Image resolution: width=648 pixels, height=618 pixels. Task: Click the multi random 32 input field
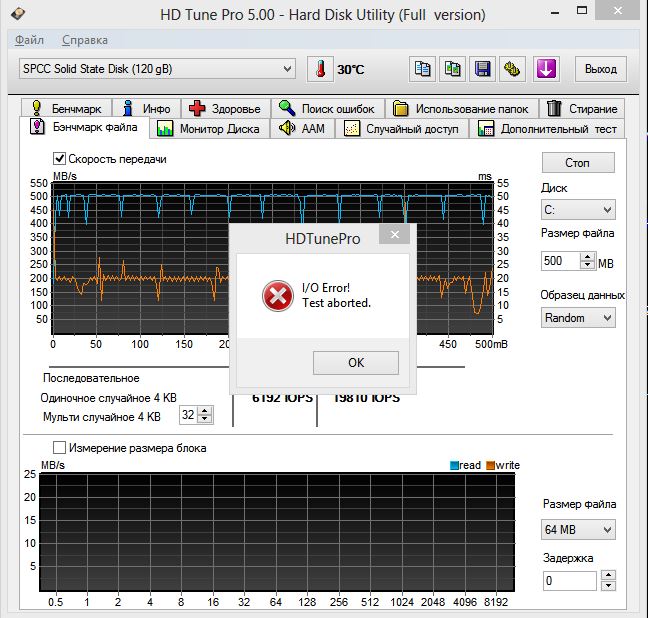[188, 415]
